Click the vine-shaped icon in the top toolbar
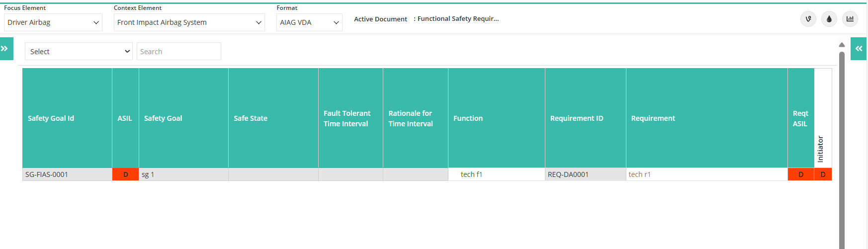Screen dimensions: 868x249 (x=808, y=19)
